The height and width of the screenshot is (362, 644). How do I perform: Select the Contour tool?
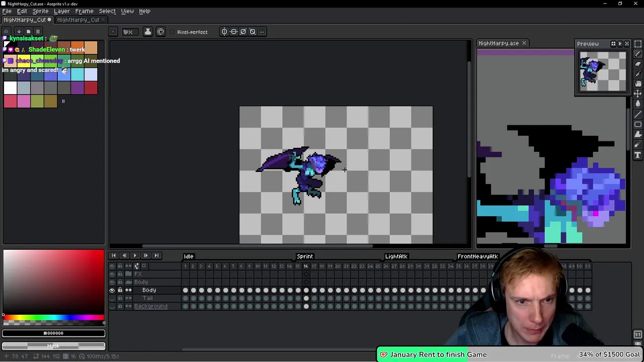coord(638,134)
